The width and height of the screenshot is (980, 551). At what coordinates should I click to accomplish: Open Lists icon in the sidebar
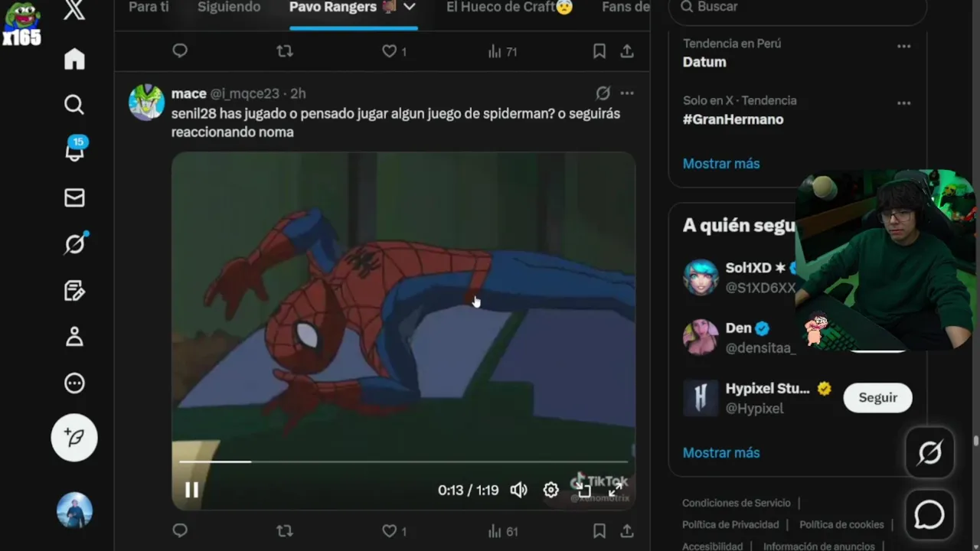tap(74, 291)
